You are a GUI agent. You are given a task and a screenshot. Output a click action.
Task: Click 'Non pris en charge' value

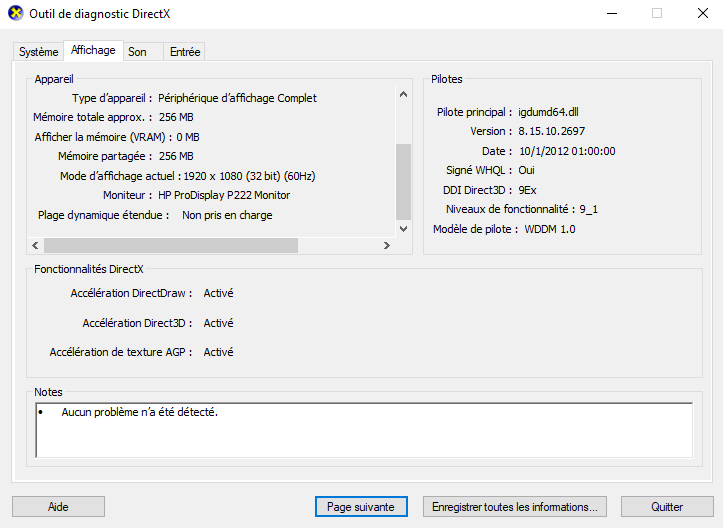click(x=227, y=215)
